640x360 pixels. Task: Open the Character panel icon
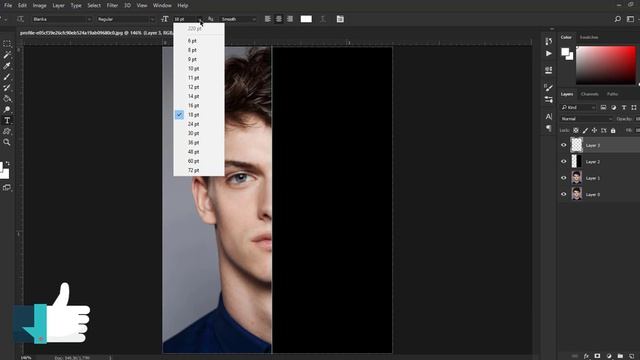(549, 117)
